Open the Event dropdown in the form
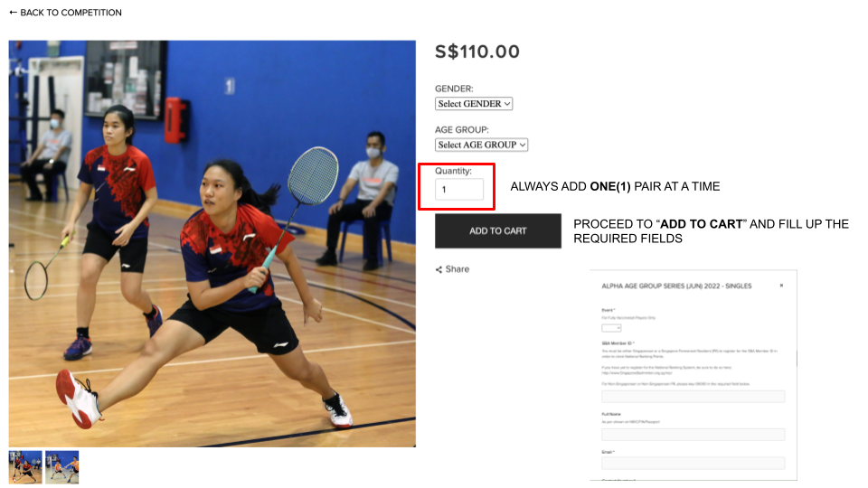868x488 pixels. (611, 328)
